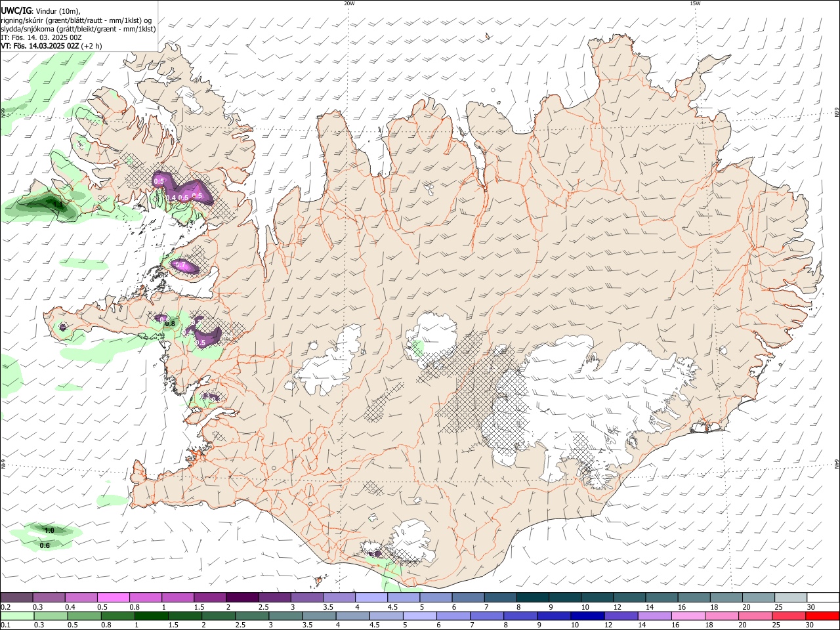
Task: Click the dark teal top legend swatch between 8 and 9
Action: [x=532, y=597]
